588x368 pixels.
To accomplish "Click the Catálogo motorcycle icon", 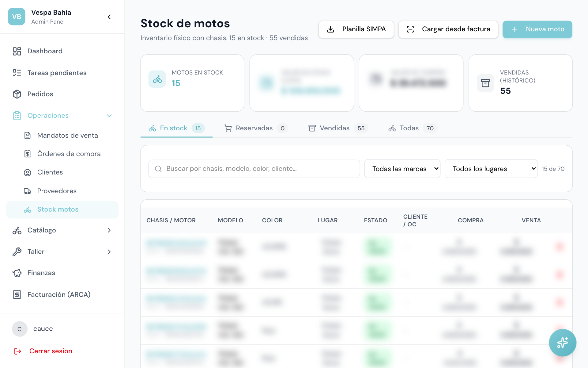I will click(17, 230).
